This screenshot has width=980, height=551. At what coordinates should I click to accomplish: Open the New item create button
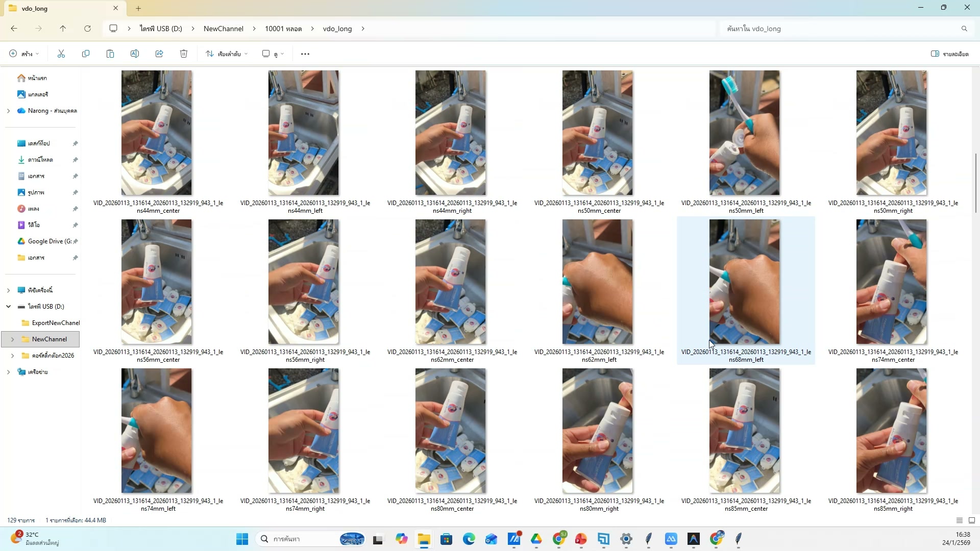click(x=23, y=54)
